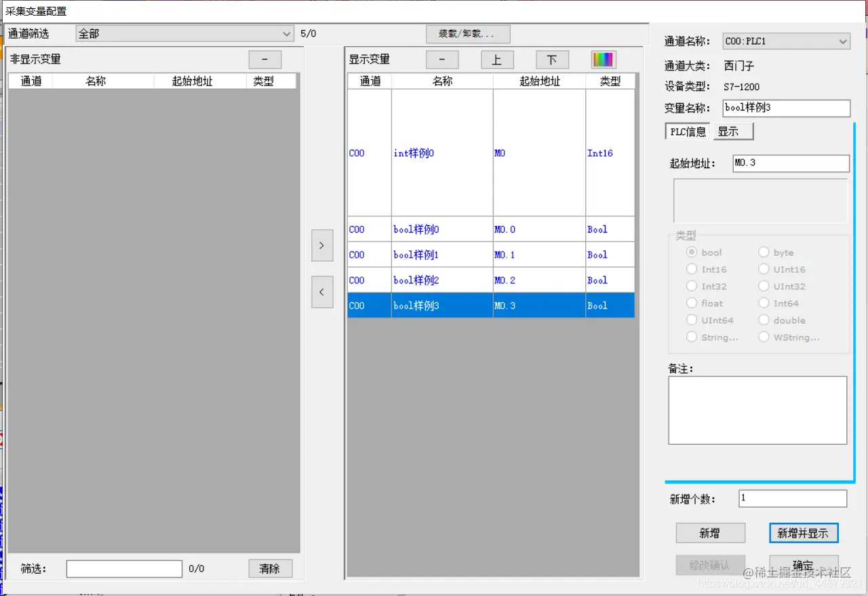Image resolution: width=868 pixels, height=596 pixels.
Task: Select the bool type radio button
Action: point(691,252)
